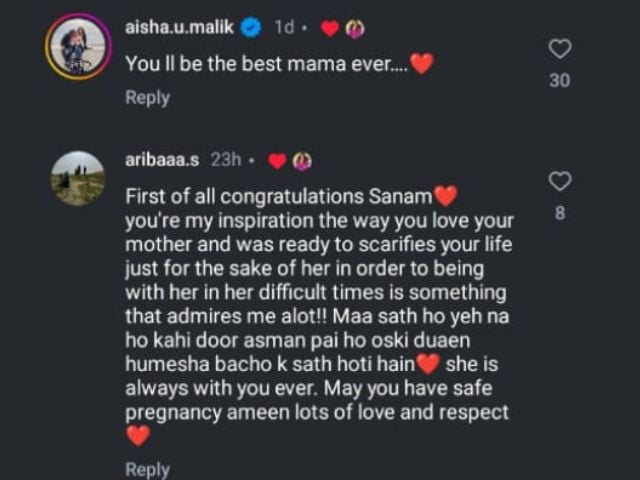
Task: Click the blue verified badge beside aisha.u.malik
Action: 251,28
